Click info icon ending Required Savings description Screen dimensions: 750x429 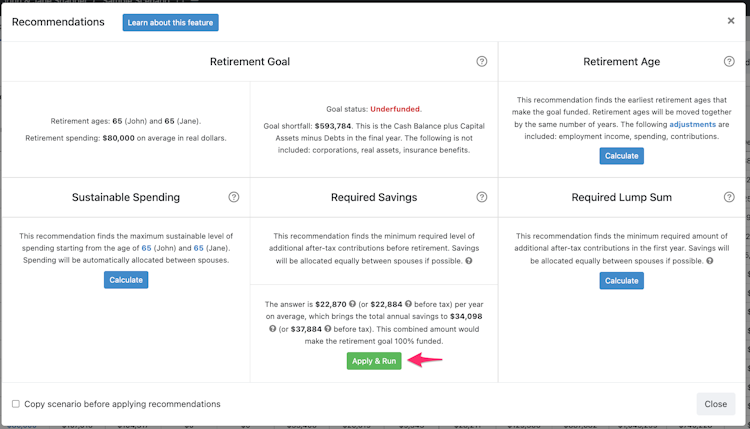(x=469, y=261)
